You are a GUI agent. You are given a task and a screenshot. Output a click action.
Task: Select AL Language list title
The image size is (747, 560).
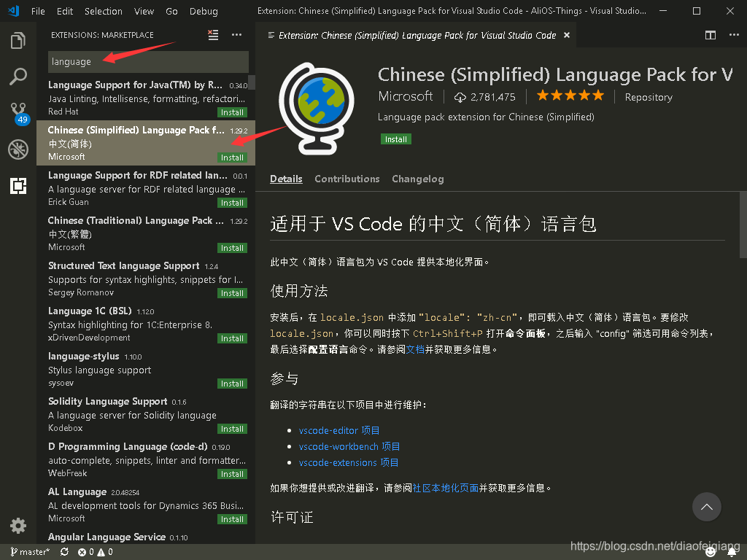click(77, 492)
